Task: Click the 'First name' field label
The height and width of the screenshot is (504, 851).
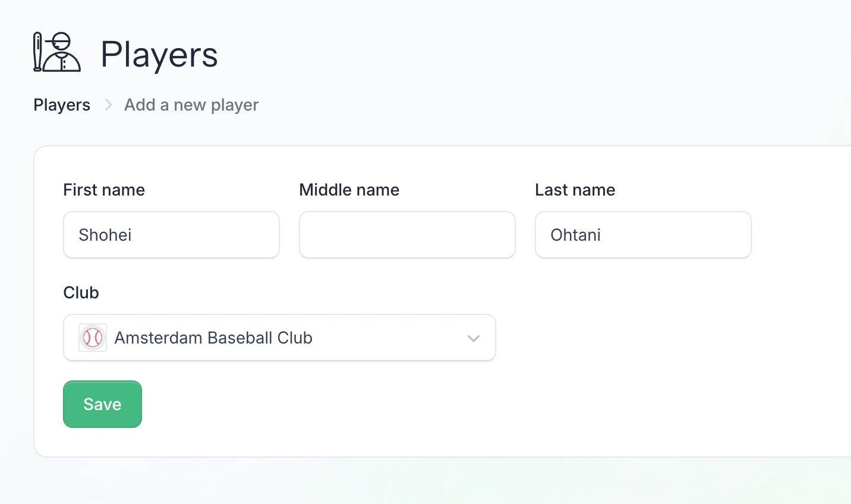Action: pyautogui.click(x=104, y=190)
